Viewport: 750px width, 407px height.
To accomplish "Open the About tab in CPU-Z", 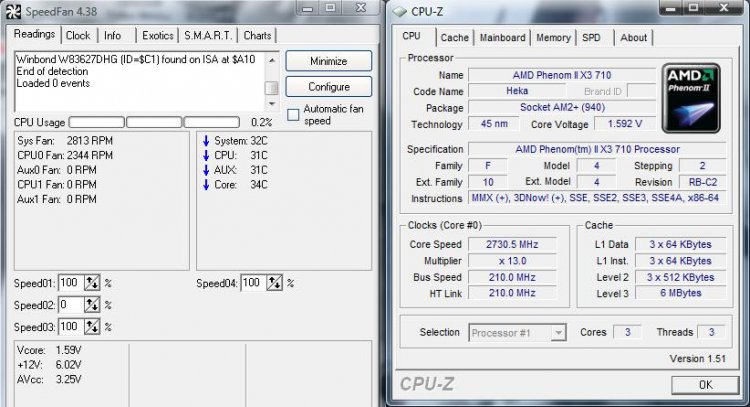I will [x=633, y=38].
